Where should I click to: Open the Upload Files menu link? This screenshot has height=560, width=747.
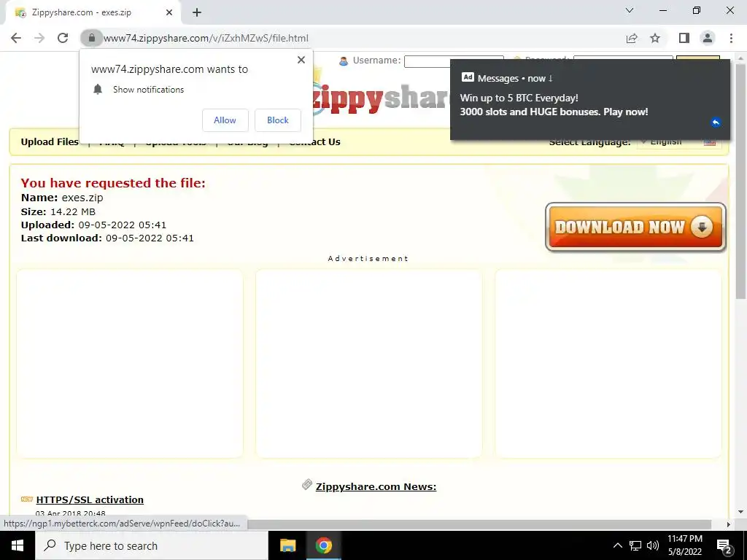(x=50, y=141)
